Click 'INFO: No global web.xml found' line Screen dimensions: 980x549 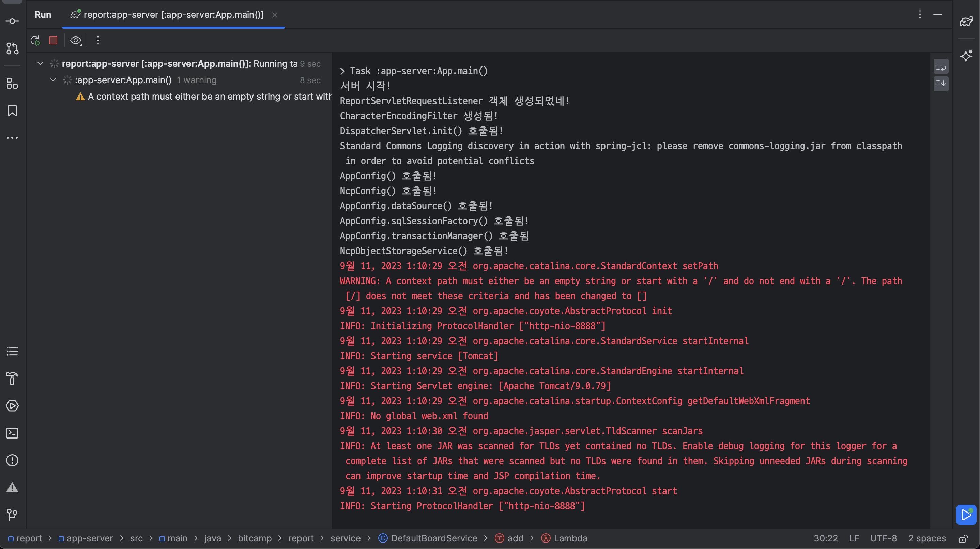pyautogui.click(x=414, y=416)
